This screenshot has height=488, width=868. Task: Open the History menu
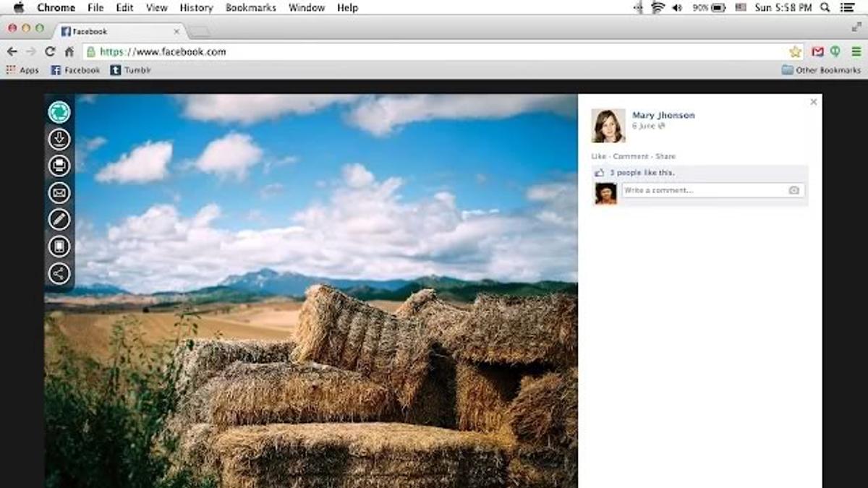pyautogui.click(x=196, y=7)
